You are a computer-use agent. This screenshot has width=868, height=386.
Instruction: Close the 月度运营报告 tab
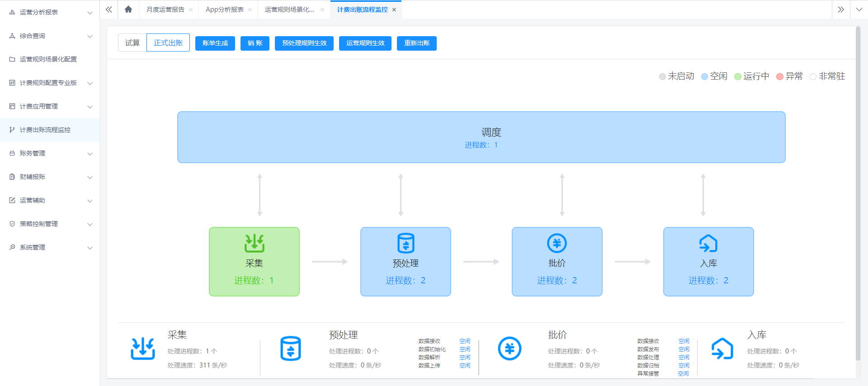click(191, 9)
